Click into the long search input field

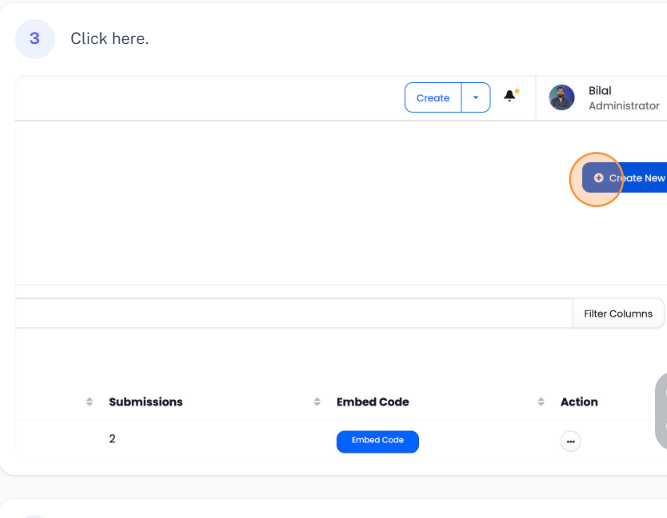(292, 313)
